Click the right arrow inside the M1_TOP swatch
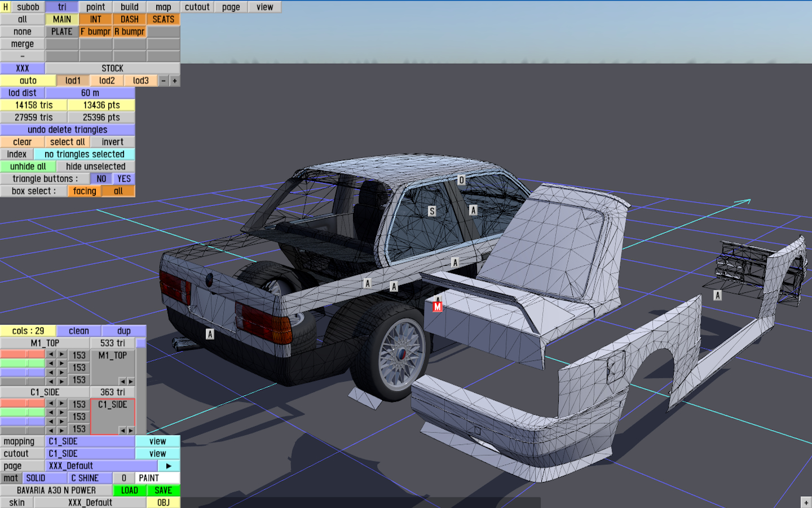812x508 pixels. click(130, 382)
